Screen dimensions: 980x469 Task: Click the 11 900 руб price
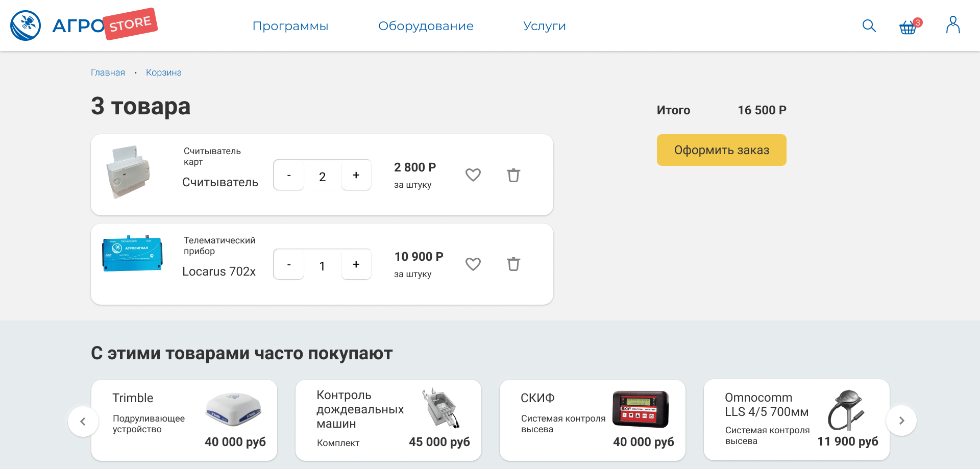848,441
